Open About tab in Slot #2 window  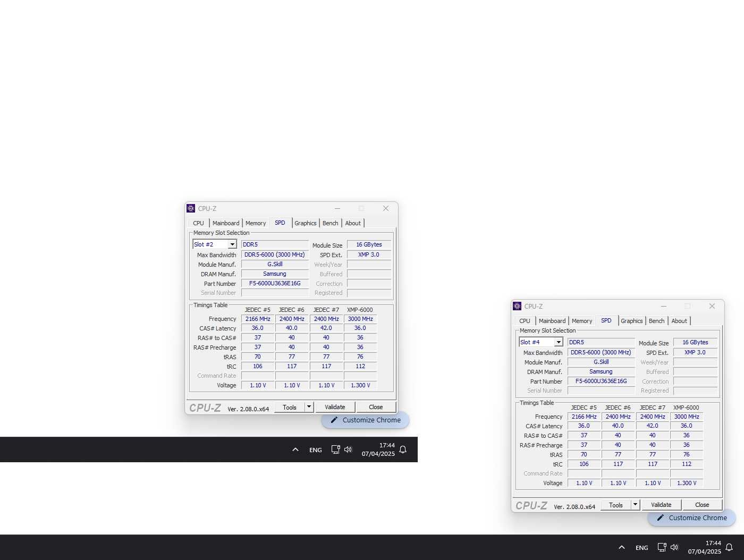click(x=353, y=223)
